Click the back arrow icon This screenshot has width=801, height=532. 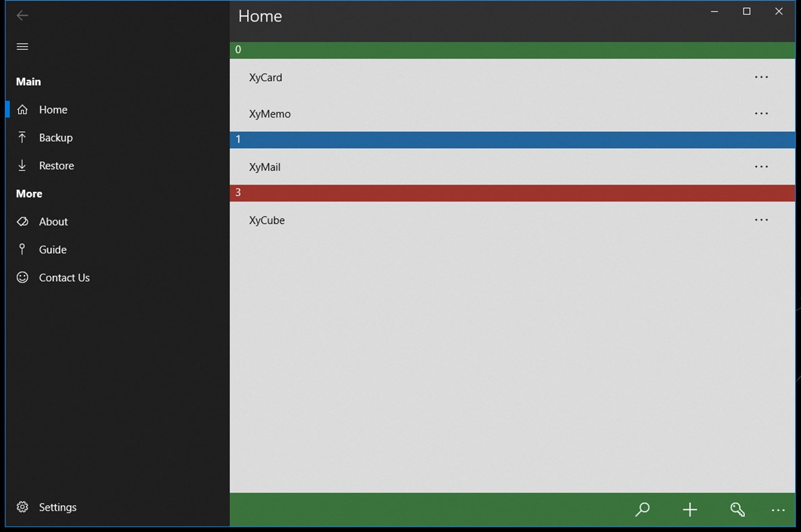[x=22, y=16]
